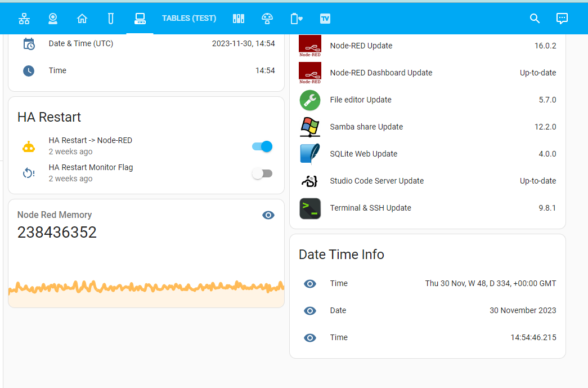This screenshot has width=588, height=388.
Task: Select the TABLES (TEST) tab
Action: tap(189, 19)
